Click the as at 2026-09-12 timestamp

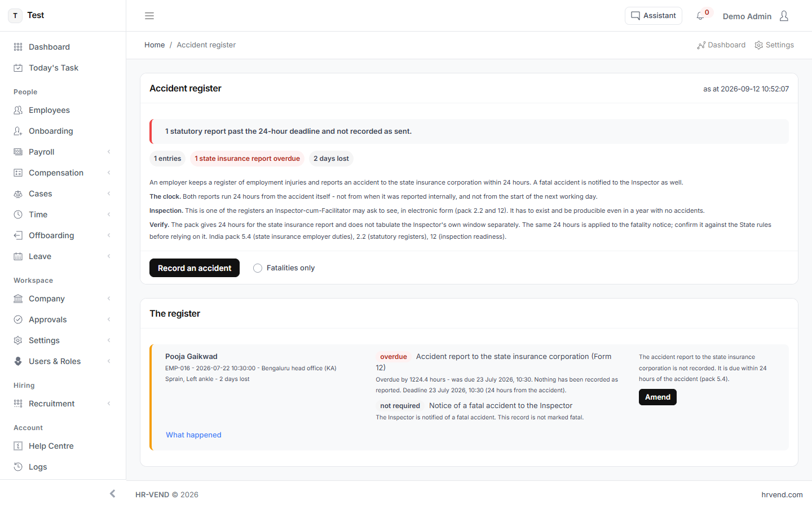(746, 89)
